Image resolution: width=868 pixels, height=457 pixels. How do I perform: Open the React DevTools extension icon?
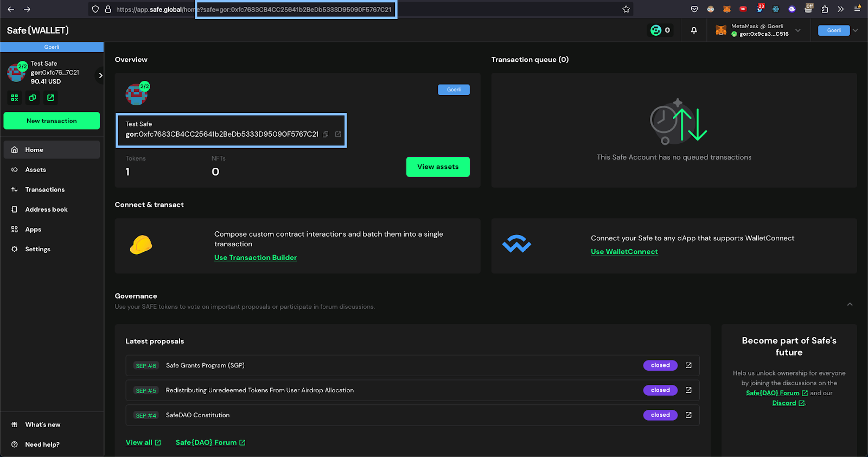click(776, 9)
